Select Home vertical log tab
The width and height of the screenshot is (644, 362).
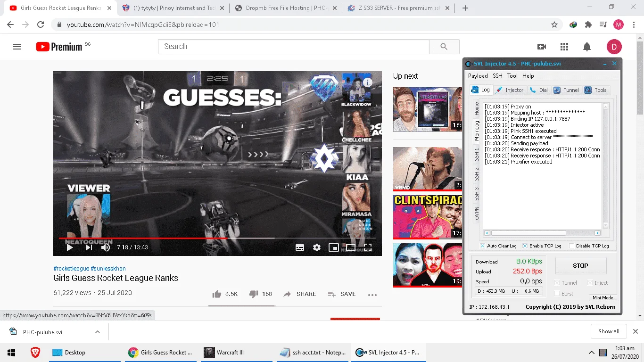point(477,109)
